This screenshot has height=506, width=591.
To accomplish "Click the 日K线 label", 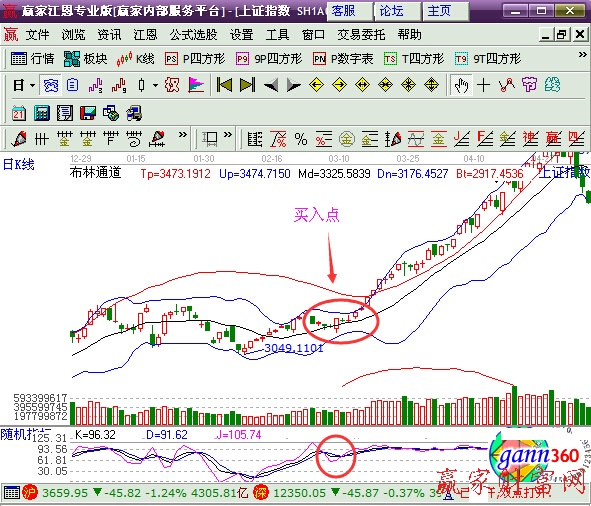I will coord(19,164).
